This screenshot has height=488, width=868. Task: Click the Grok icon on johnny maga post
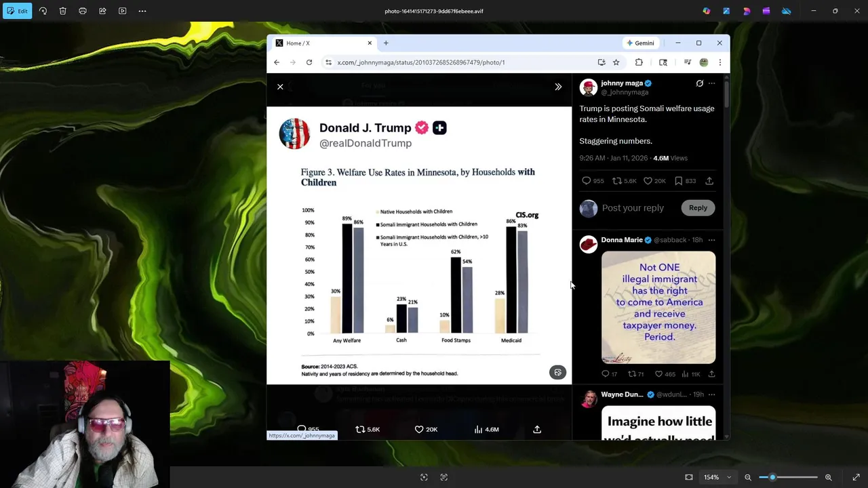point(700,83)
